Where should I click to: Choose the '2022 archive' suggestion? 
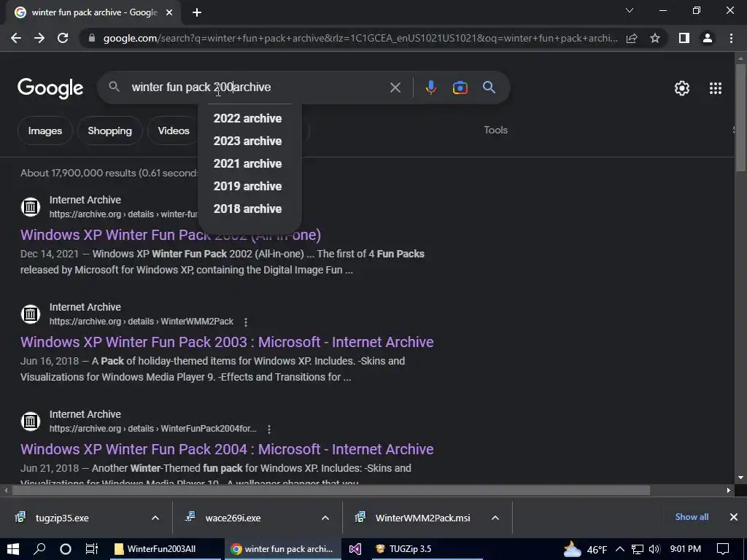(248, 118)
